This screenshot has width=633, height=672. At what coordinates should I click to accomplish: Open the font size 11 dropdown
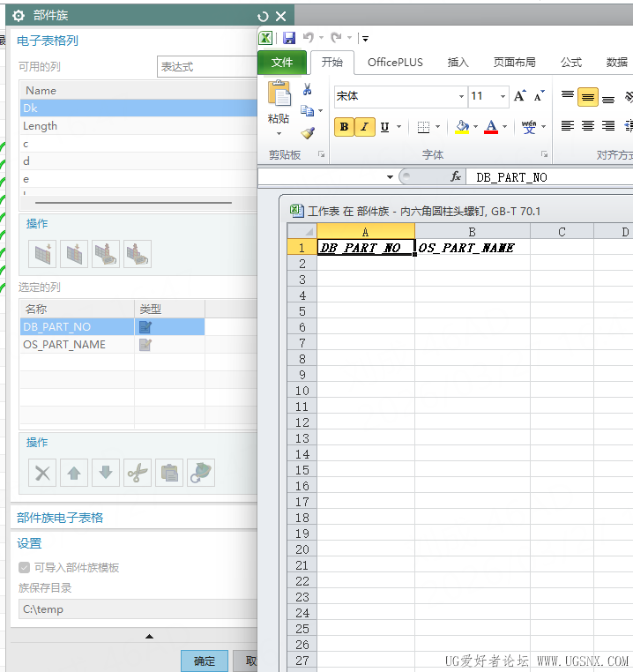503,96
